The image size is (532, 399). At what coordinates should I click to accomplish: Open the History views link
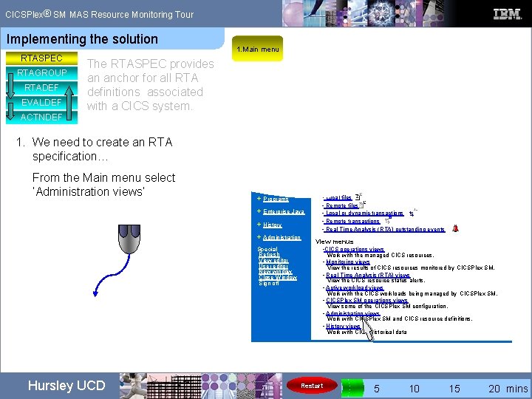tap(343, 326)
